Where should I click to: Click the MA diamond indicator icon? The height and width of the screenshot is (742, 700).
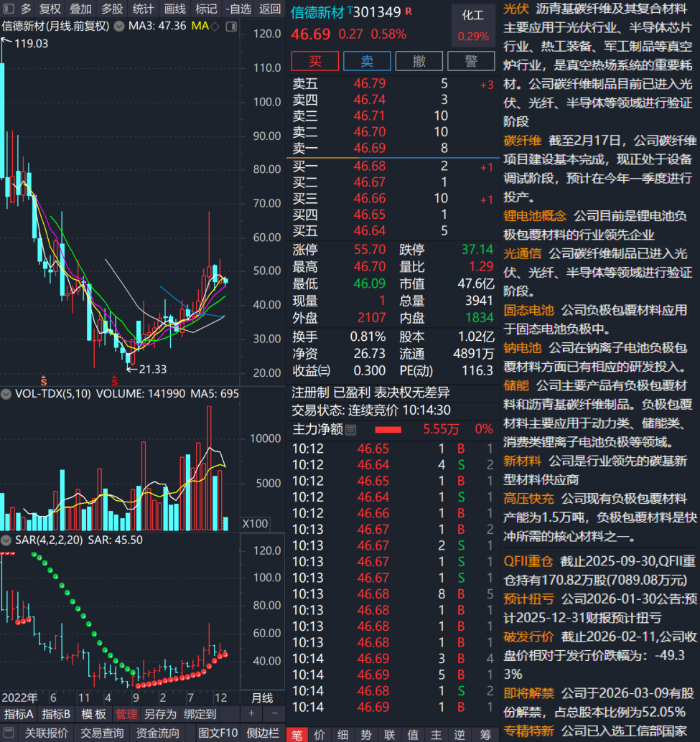pyautogui.click(x=215, y=27)
